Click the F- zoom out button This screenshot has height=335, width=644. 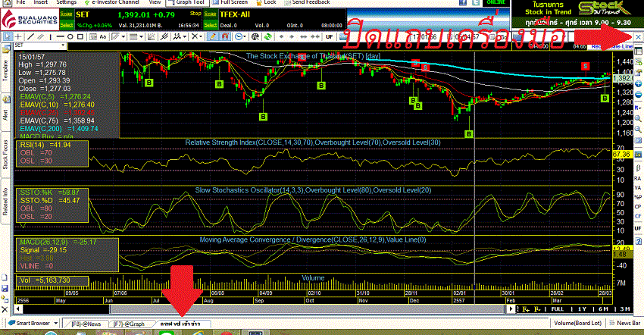click(537, 309)
